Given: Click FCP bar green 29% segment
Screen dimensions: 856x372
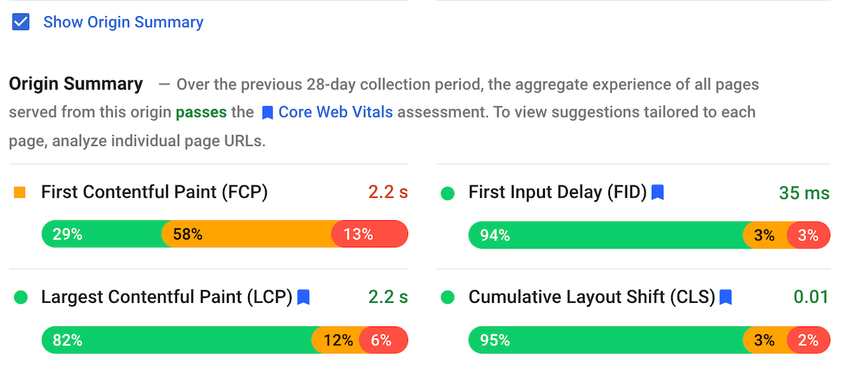Looking at the screenshot, I should point(102,234).
